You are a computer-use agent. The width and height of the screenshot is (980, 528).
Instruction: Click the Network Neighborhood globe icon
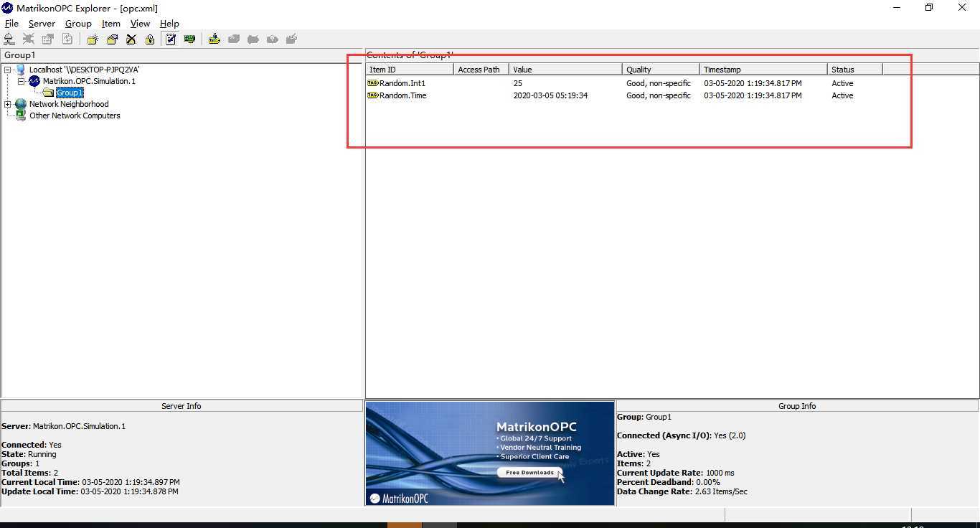tap(20, 104)
